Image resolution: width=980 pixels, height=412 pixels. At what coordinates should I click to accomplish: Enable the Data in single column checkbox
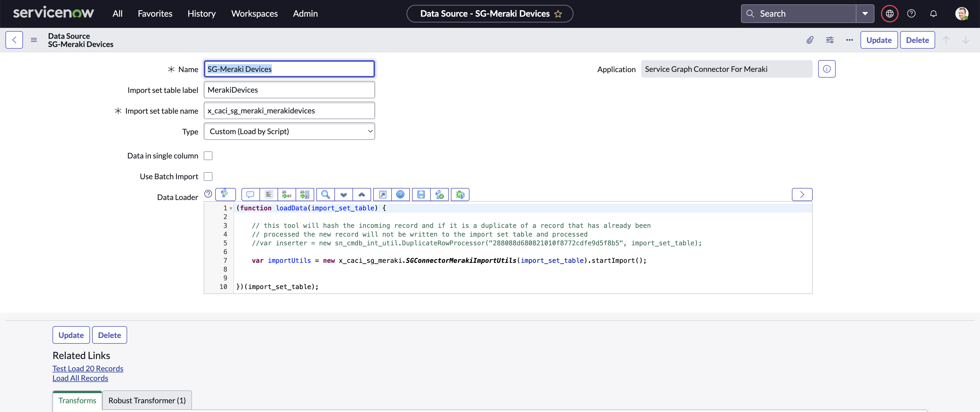click(x=208, y=155)
